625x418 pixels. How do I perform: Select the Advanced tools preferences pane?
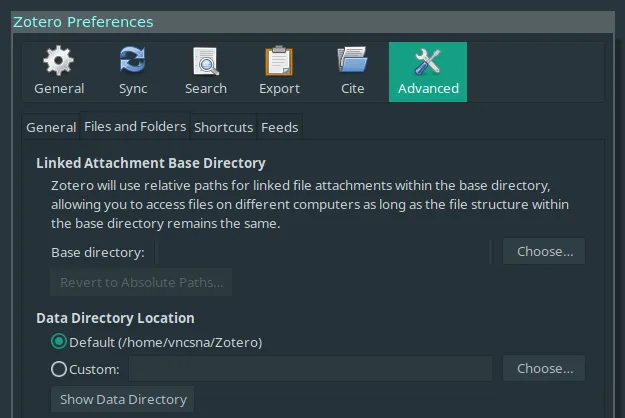pos(428,72)
